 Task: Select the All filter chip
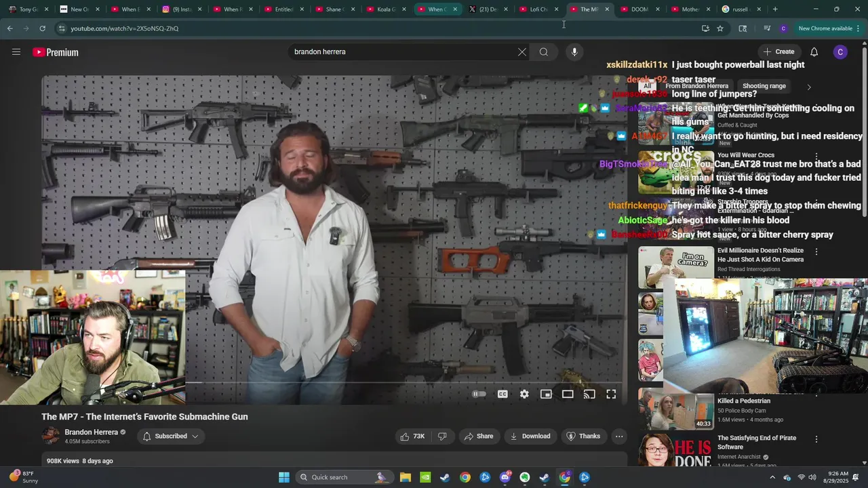pyautogui.click(x=647, y=86)
